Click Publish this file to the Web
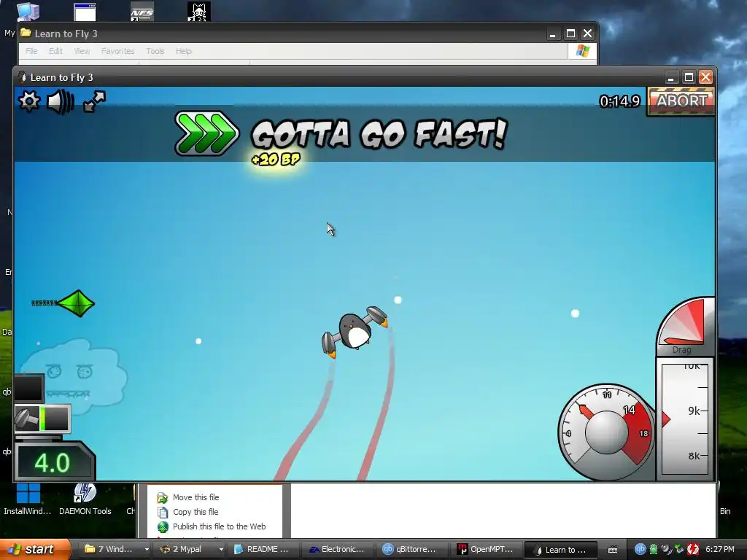Image resolution: width=747 pixels, height=560 pixels. coord(219,526)
